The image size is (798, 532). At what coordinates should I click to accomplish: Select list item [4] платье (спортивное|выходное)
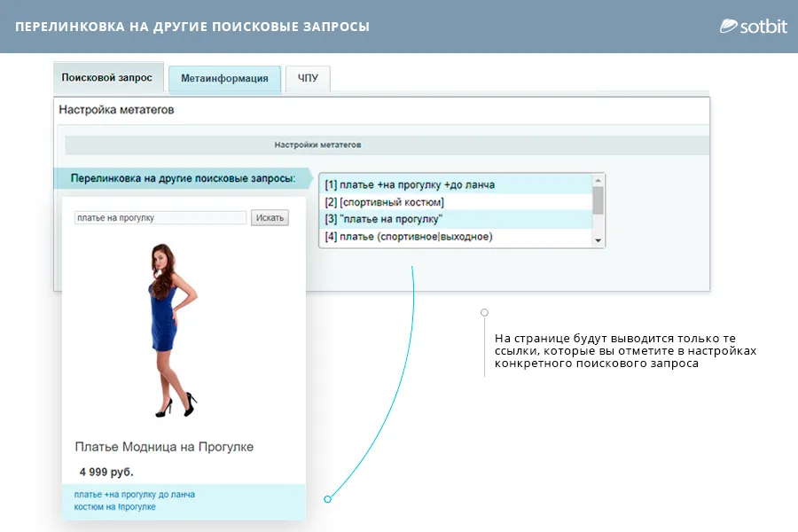[x=456, y=237]
